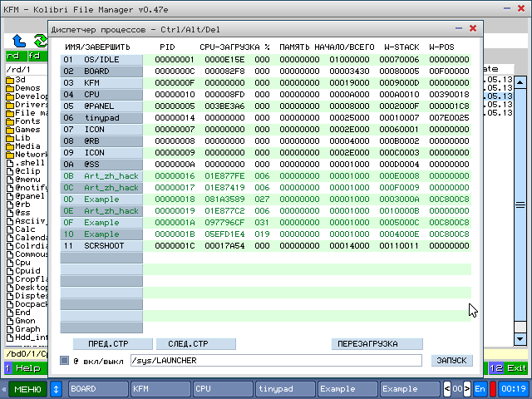Select the Fonts folder in file list
This screenshot has height=399, width=532.
pos(27,121)
